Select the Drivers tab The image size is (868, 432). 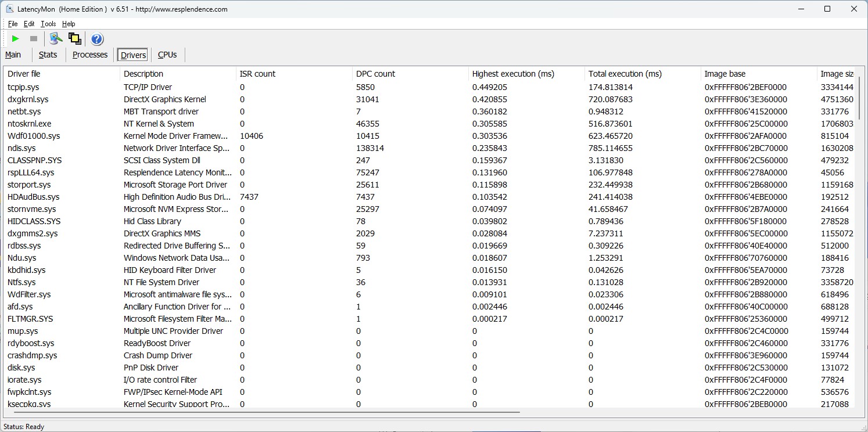pos(133,55)
